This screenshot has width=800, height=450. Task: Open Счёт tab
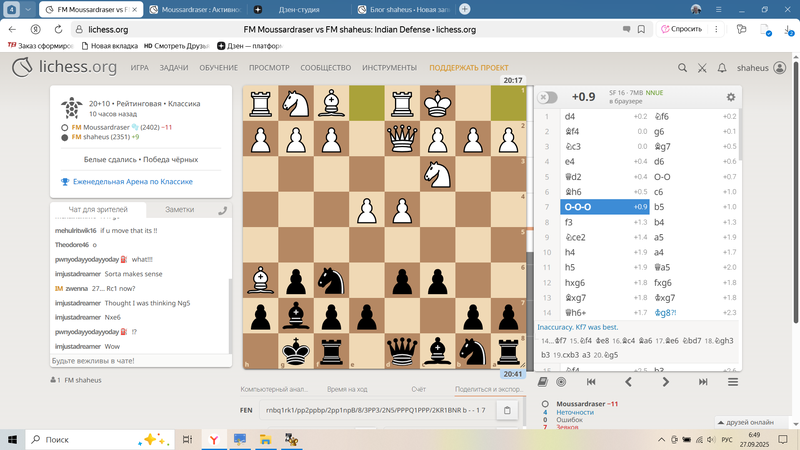[418, 389]
